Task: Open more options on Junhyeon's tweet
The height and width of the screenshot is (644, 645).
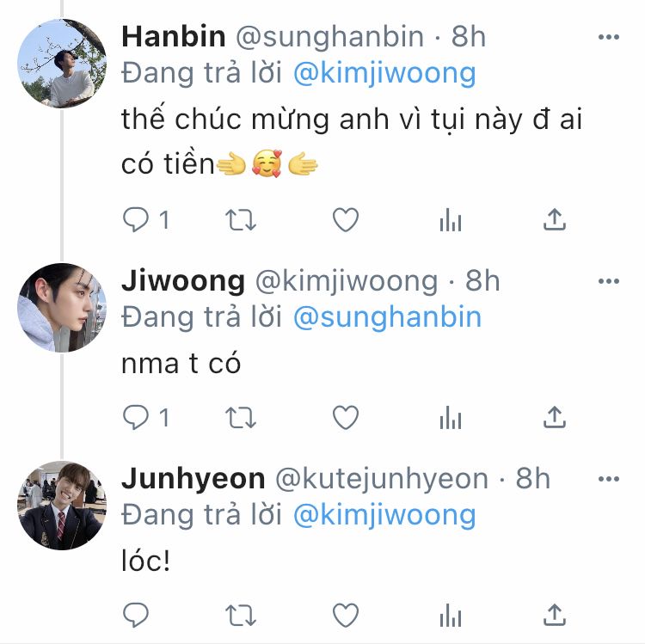Action: coord(608,479)
